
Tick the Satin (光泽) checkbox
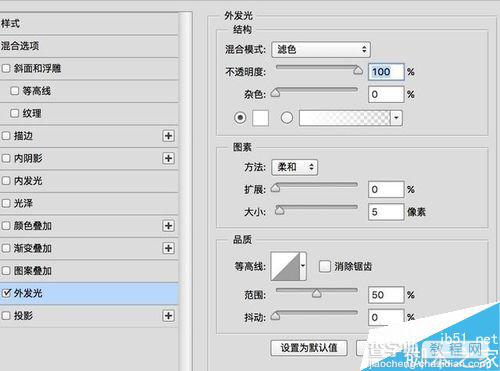(x=6, y=203)
